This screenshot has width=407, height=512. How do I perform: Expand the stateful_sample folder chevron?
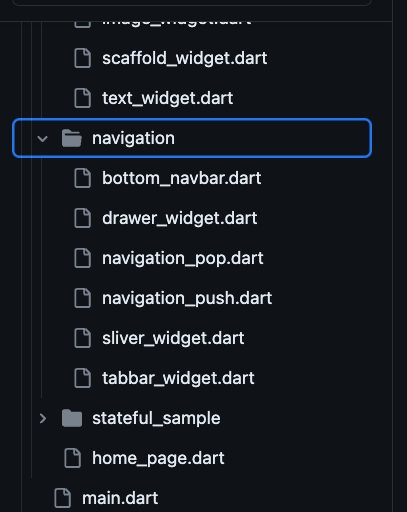click(x=43, y=418)
